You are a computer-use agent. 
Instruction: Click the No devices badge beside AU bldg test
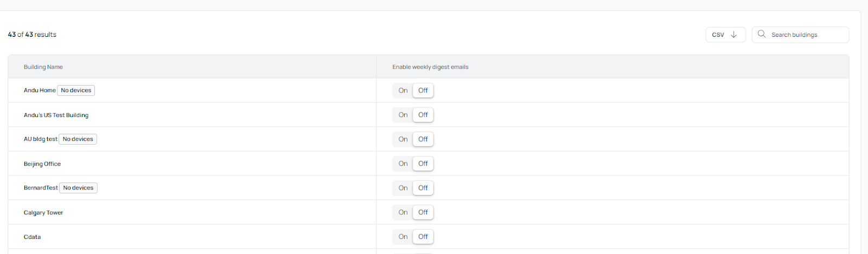pos(78,139)
